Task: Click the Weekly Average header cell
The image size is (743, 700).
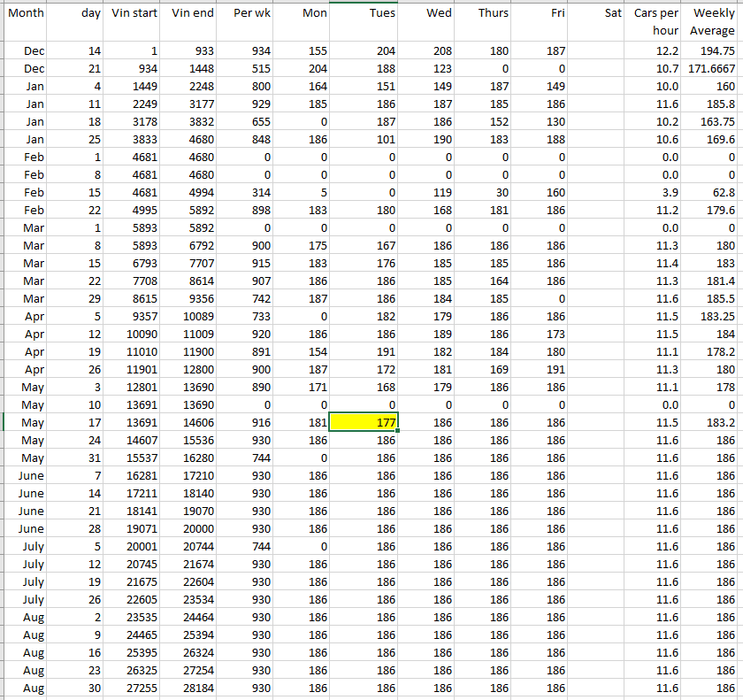Action: click(x=713, y=21)
